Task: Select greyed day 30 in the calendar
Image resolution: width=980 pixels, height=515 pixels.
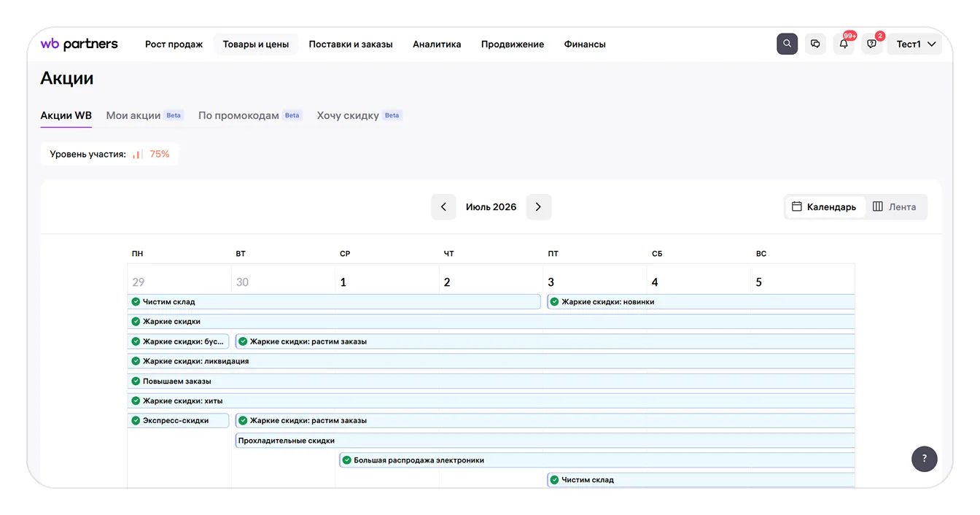Action: [x=242, y=282]
